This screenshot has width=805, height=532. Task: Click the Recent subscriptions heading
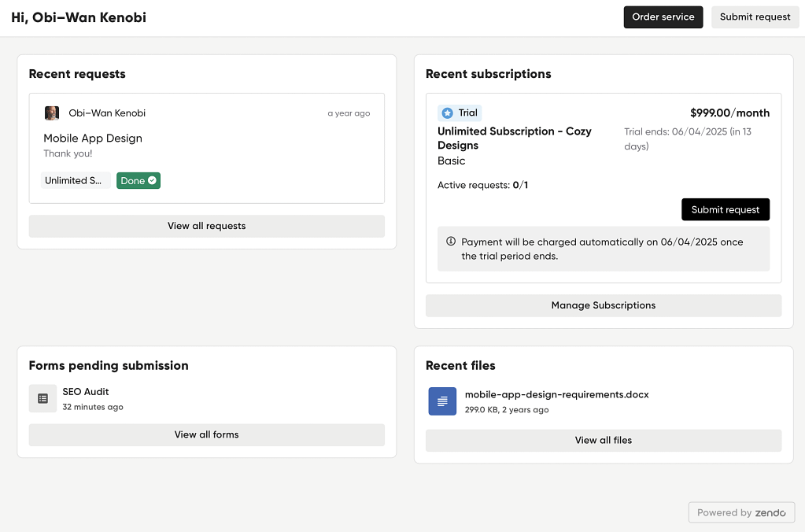click(488, 74)
